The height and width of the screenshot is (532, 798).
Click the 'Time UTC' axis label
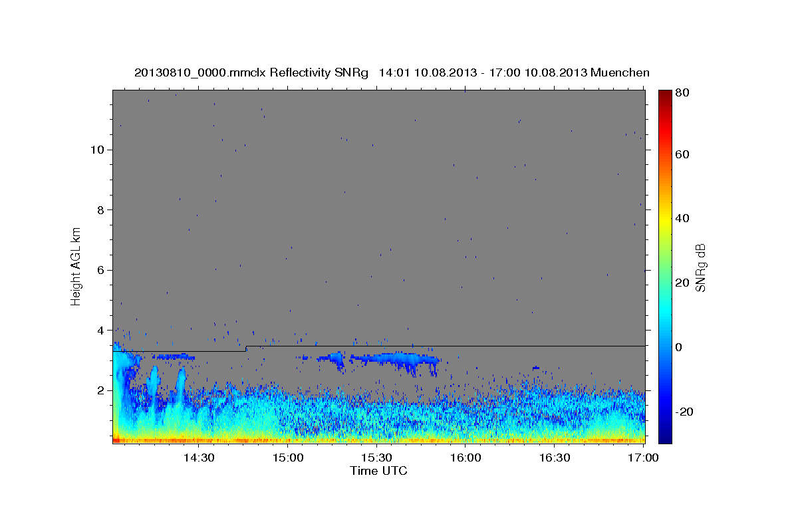(x=378, y=471)
